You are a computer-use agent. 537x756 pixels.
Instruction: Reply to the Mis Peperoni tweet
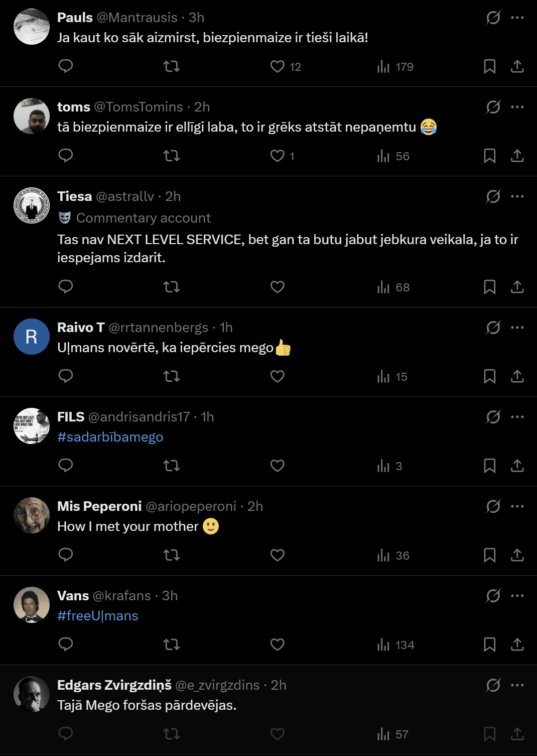click(66, 555)
